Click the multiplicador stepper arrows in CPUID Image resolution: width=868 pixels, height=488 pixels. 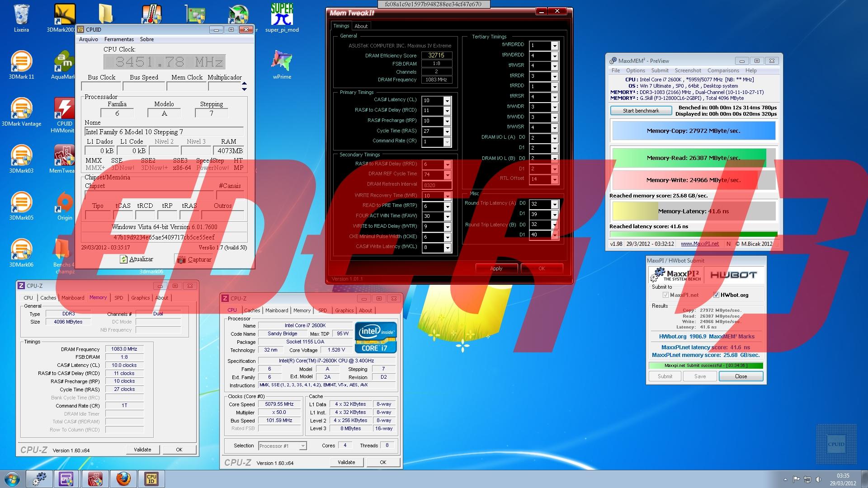pos(245,86)
